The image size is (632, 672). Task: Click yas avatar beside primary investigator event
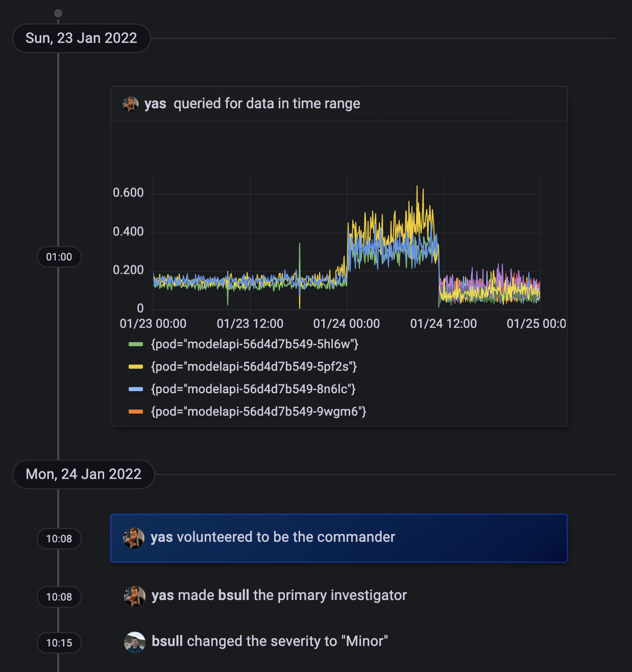pos(135,596)
